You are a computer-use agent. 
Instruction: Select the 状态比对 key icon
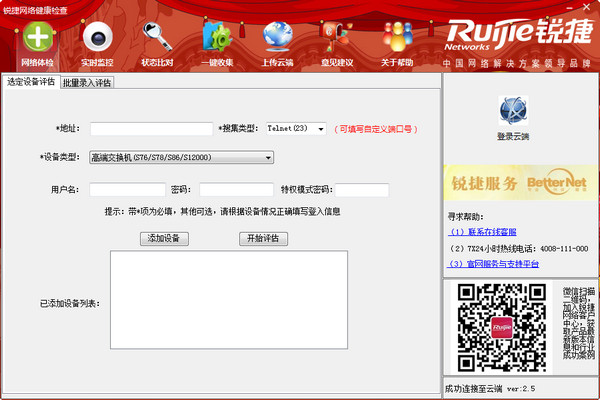point(157,40)
